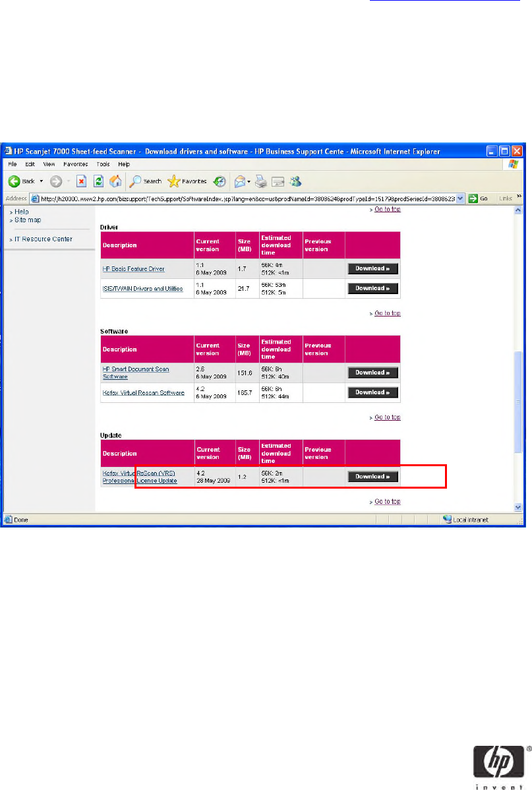This screenshot has width=532, height=790.
Task: Download the HP Basic Feature Driver
Action: tap(373, 268)
